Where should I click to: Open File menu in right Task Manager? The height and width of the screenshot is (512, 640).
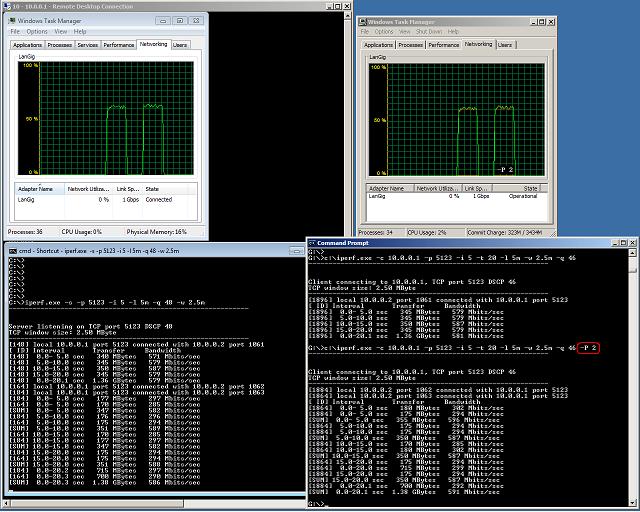pos(364,31)
